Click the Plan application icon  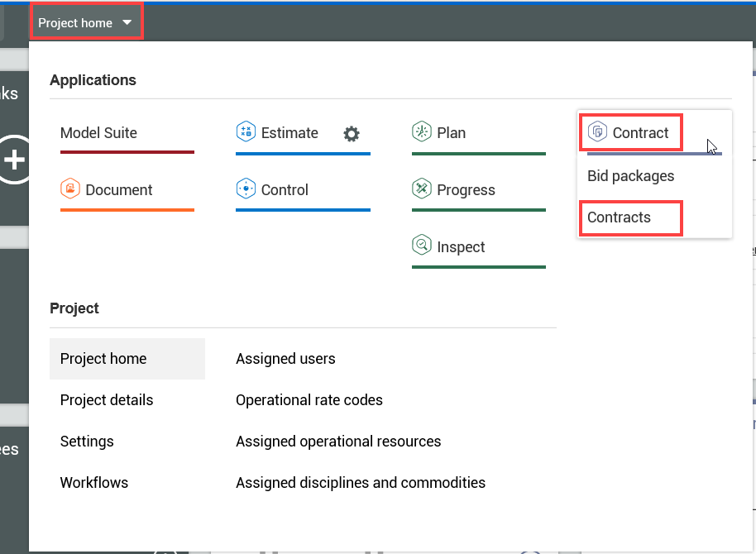(422, 132)
